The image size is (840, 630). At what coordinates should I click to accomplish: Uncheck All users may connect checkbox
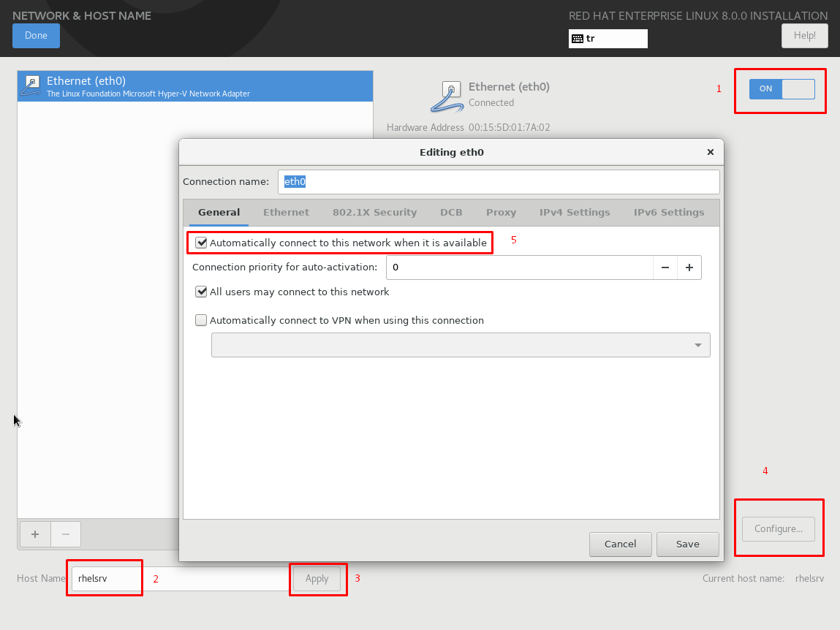[x=201, y=292]
